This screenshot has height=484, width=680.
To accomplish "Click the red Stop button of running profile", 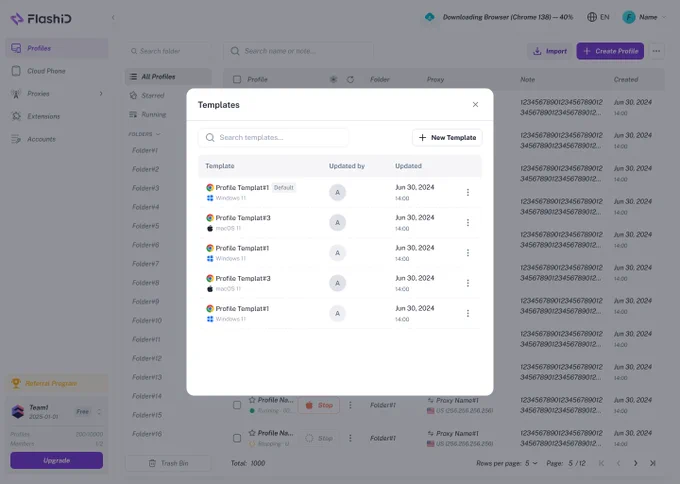I will tap(319, 405).
